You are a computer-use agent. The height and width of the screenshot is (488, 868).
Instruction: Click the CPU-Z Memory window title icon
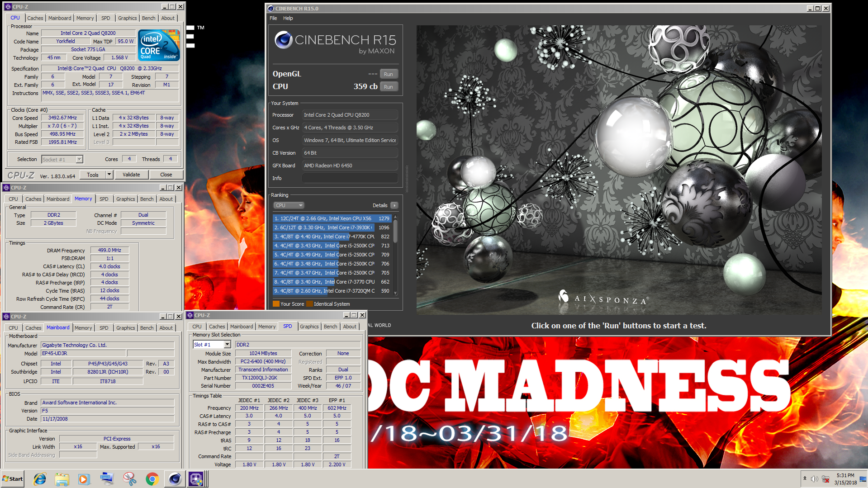pos(6,188)
